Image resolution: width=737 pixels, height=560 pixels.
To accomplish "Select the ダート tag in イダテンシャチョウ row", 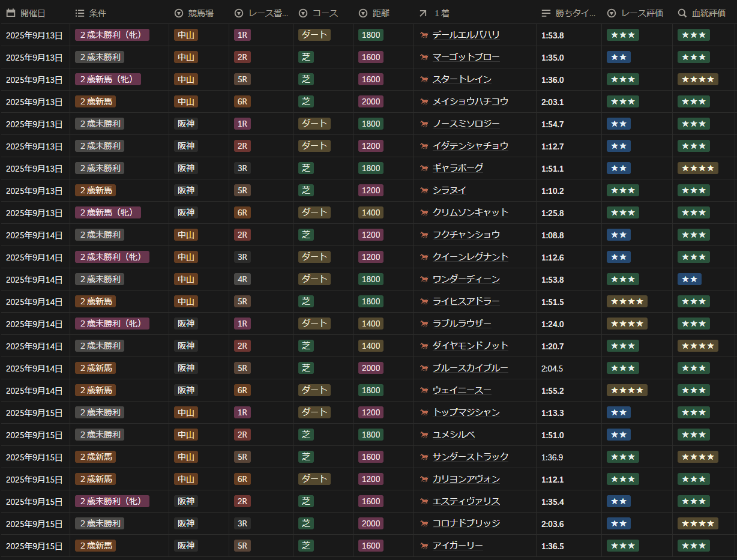I will [x=314, y=146].
